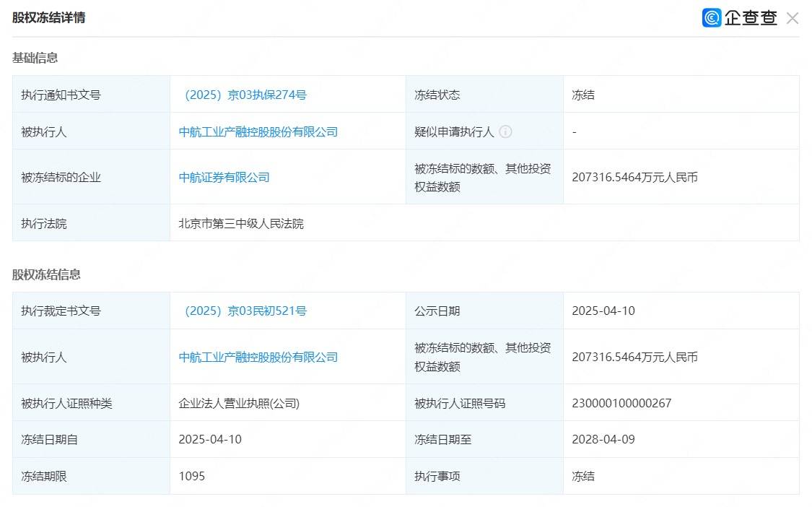Screen dimensions: 812x507
Task: Click 公示日期 value 2025-04-10
Action: (x=603, y=311)
